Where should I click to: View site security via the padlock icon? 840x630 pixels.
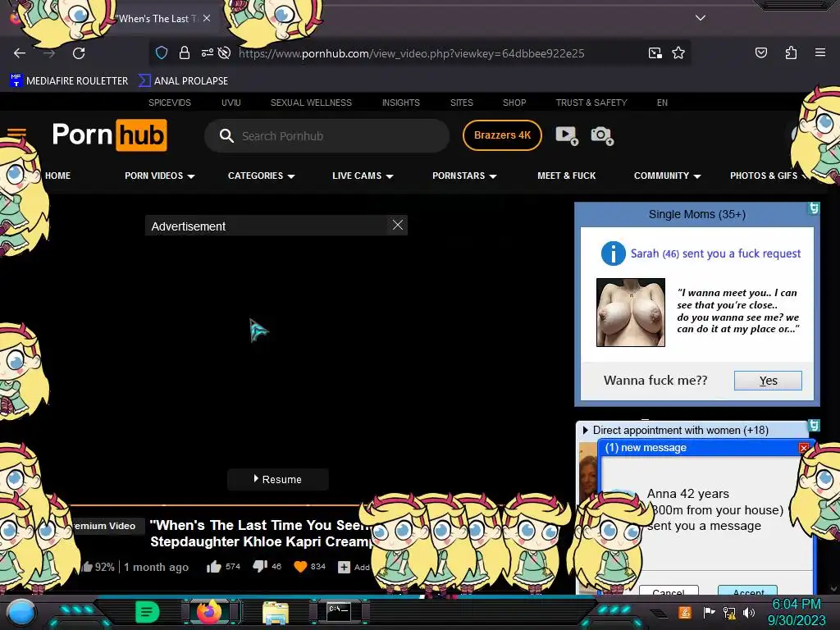coord(185,52)
